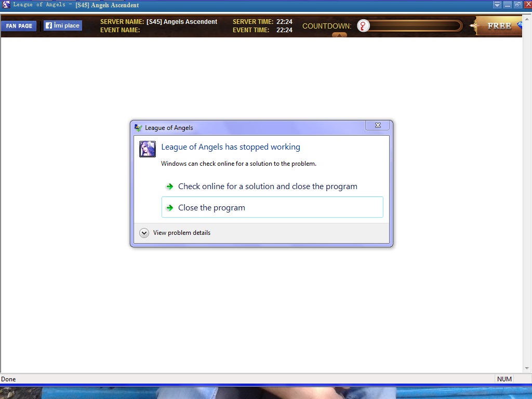Click the green arrow beside Close the program
This screenshot has height=399, width=532.
(169, 208)
